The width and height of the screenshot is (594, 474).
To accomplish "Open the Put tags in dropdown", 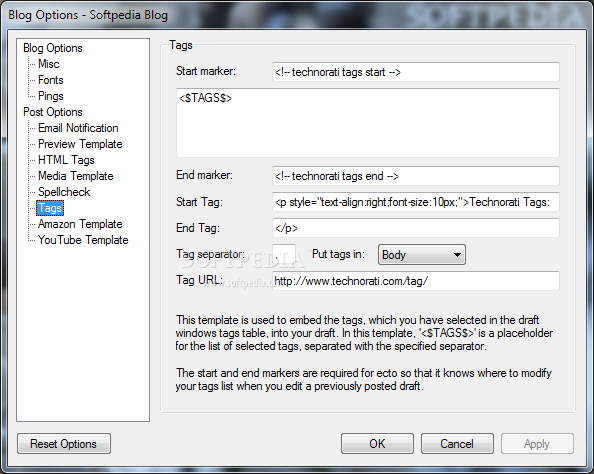I will [422, 255].
